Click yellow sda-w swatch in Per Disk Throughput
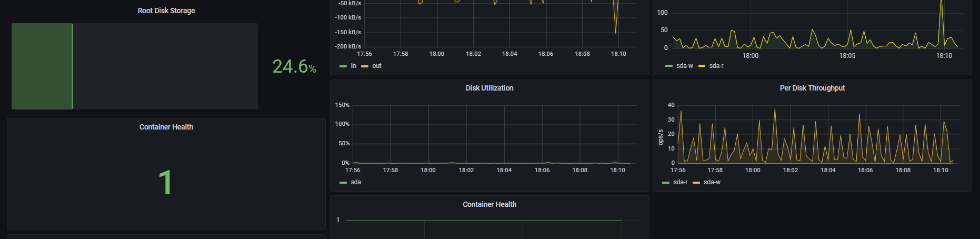 tap(696, 183)
